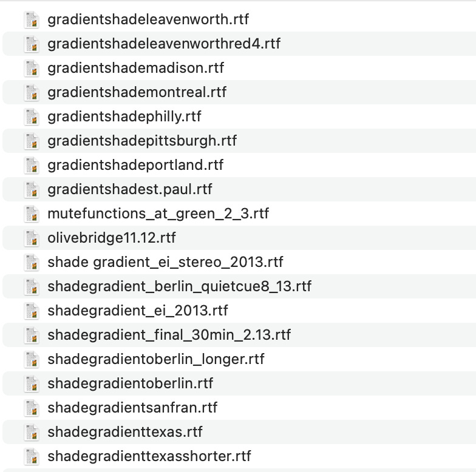Click the file icon for gradientshadeleavenworth.rtf
Screen dimensions: 476x472
point(32,19)
